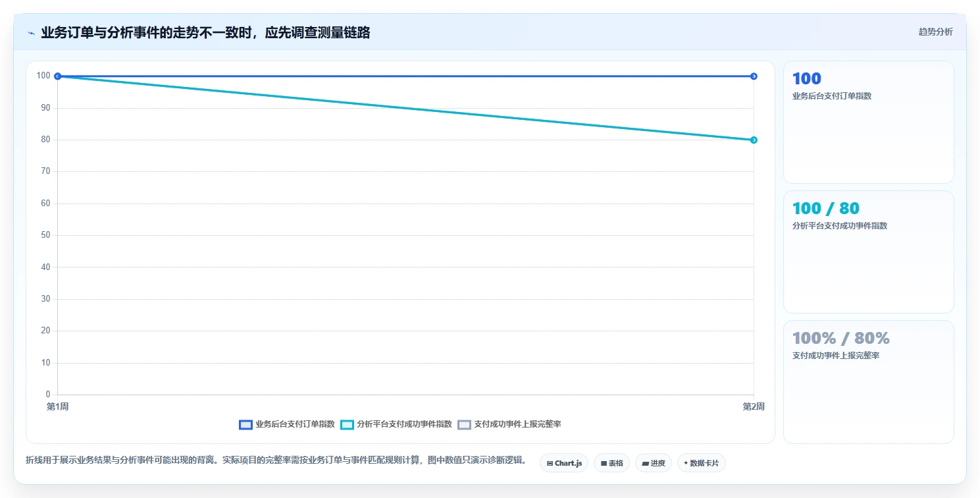Open the 业务后台支付订单指数 card showing 100

(x=868, y=122)
